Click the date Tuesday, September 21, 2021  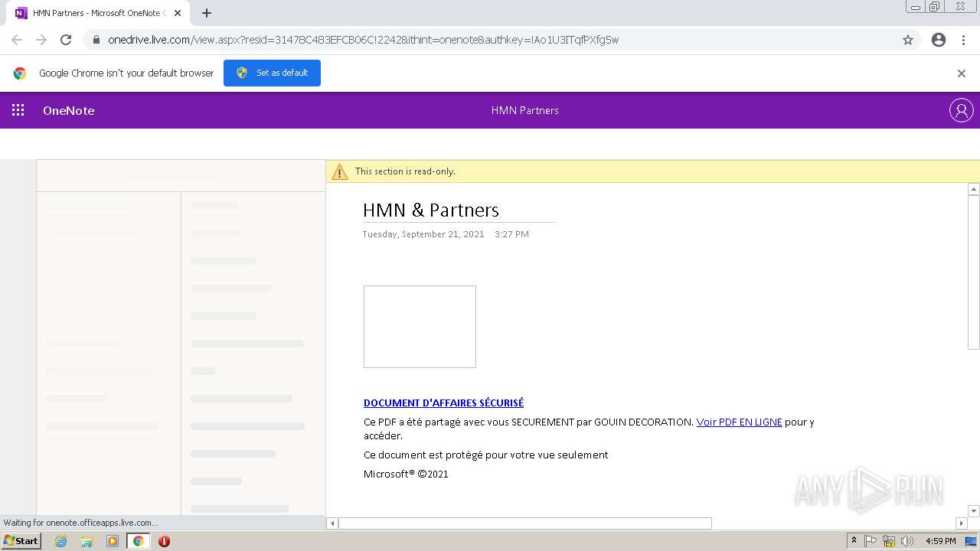[423, 234]
